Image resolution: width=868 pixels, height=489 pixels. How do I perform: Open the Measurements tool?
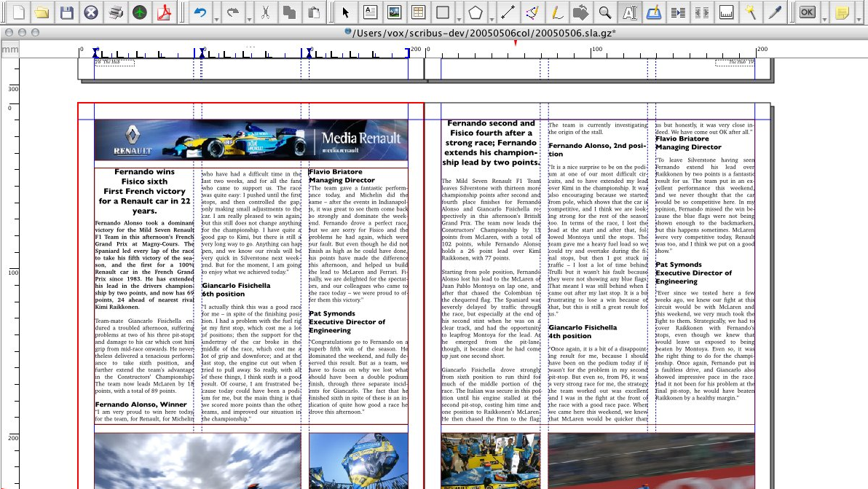click(x=726, y=12)
